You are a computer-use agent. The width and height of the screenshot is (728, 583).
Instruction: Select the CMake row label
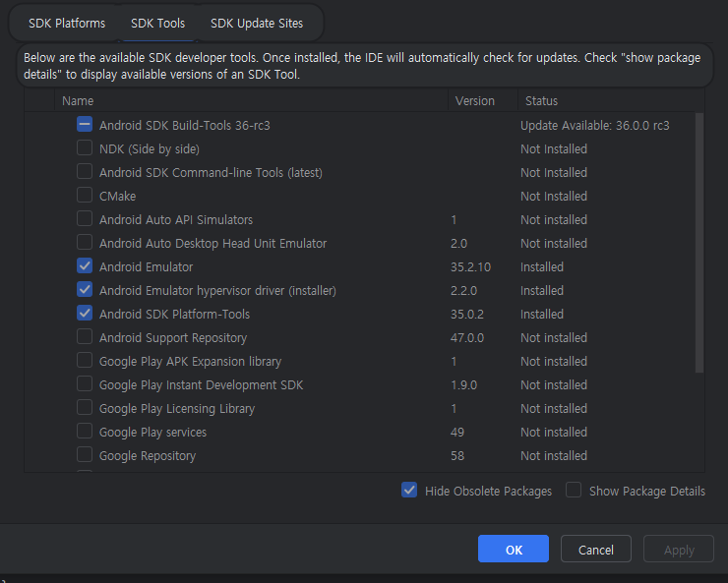(117, 197)
